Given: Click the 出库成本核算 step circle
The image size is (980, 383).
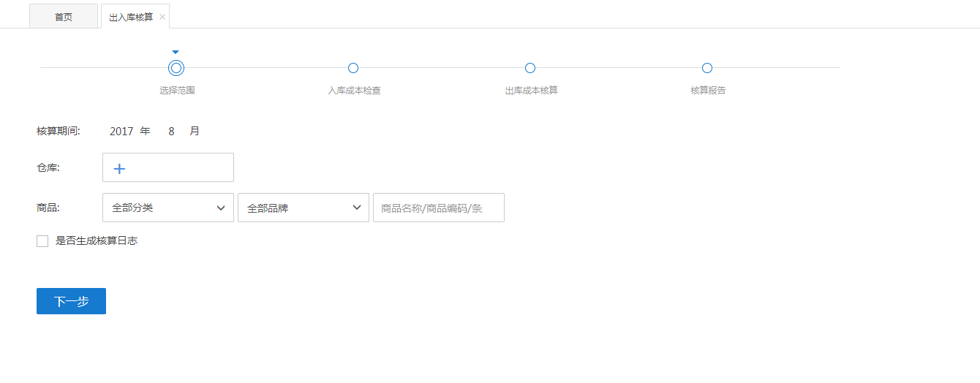Looking at the screenshot, I should click(x=530, y=68).
